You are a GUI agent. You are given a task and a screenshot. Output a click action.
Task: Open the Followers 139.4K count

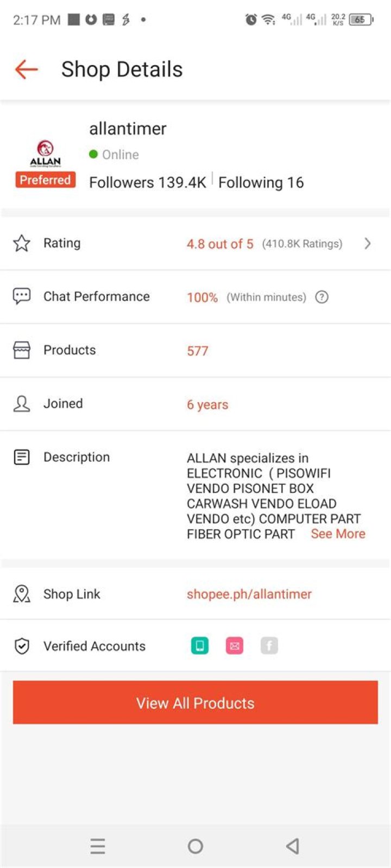pyautogui.click(x=148, y=182)
